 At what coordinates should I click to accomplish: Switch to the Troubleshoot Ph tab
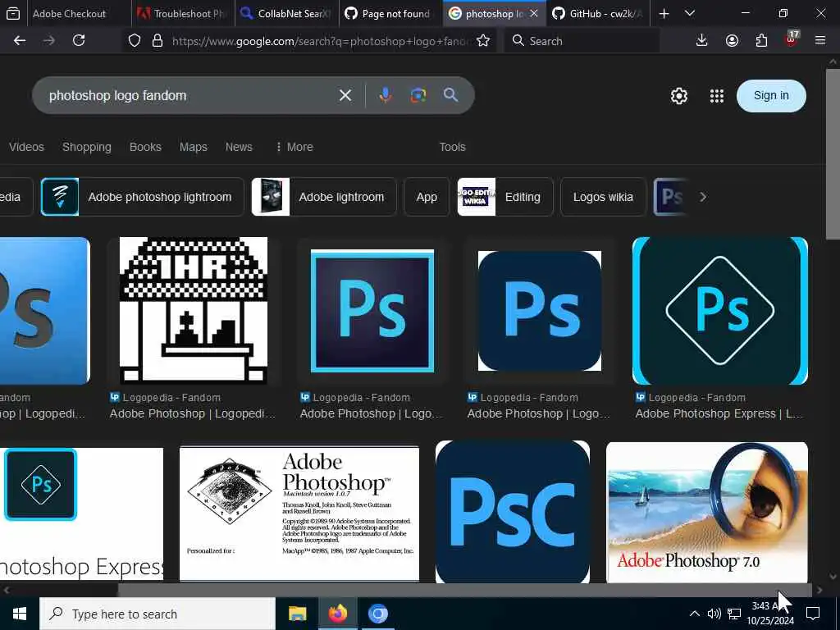click(x=183, y=14)
